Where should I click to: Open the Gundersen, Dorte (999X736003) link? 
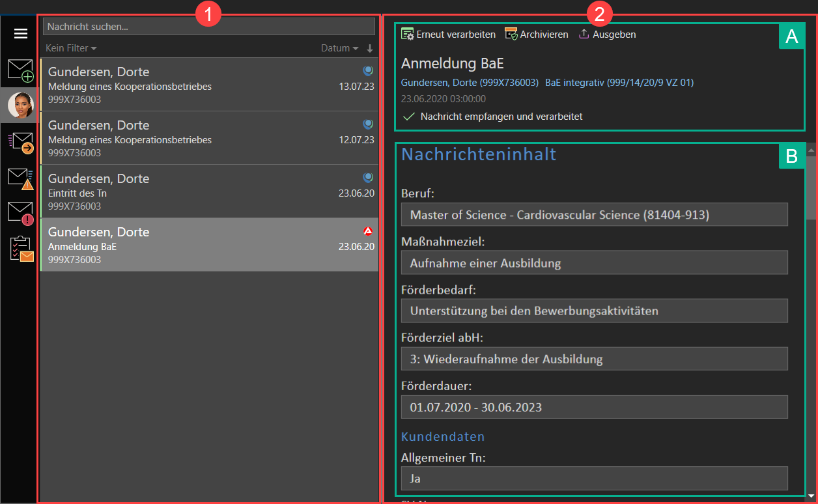(x=470, y=83)
